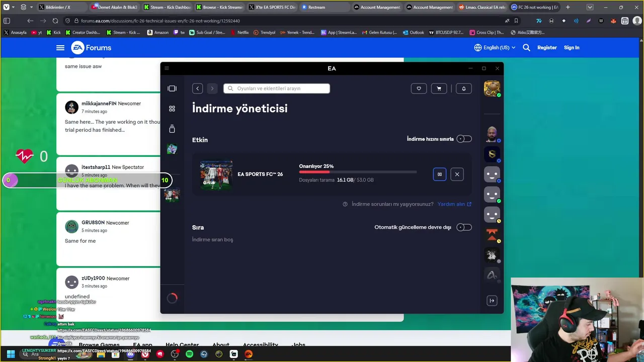Collapse the EA friends list panel
The image size is (644, 362).
point(492,301)
